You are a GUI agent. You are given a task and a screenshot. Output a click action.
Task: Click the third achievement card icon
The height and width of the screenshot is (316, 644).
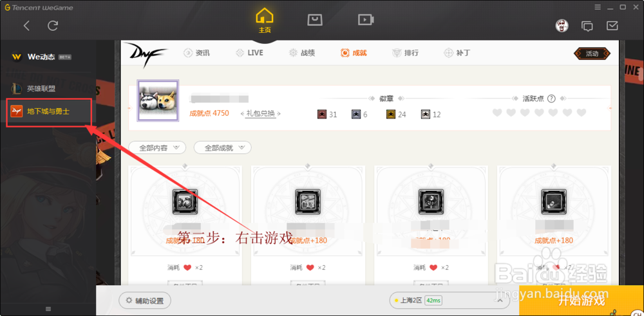(x=431, y=201)
